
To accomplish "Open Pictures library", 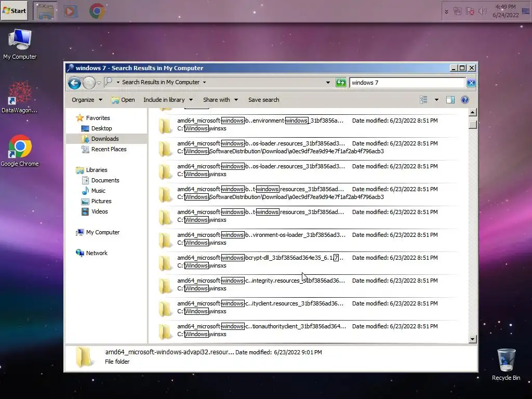I will pyautogui.click(x=101, y=201).
